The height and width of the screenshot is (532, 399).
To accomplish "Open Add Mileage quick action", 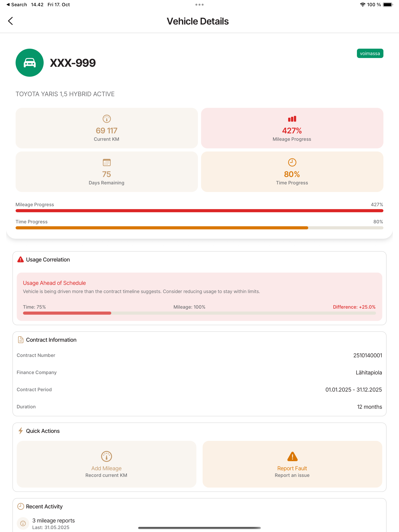I will click(x=106, y=464).
